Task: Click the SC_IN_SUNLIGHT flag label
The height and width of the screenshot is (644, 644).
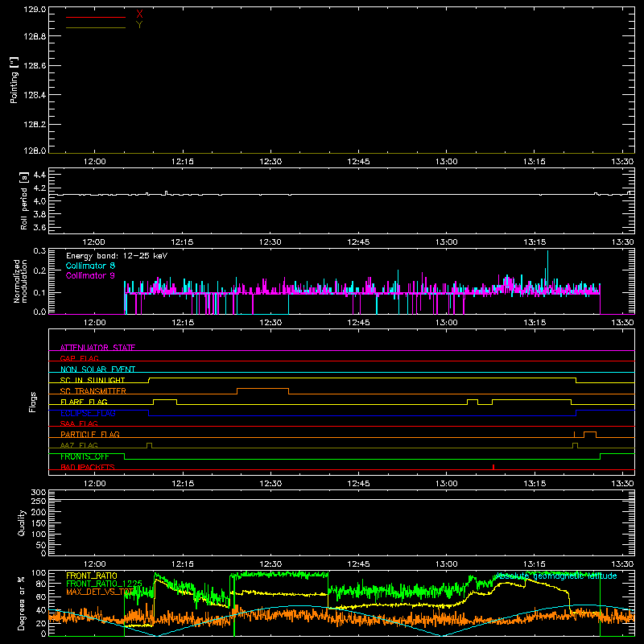Action: coord(93,380)
